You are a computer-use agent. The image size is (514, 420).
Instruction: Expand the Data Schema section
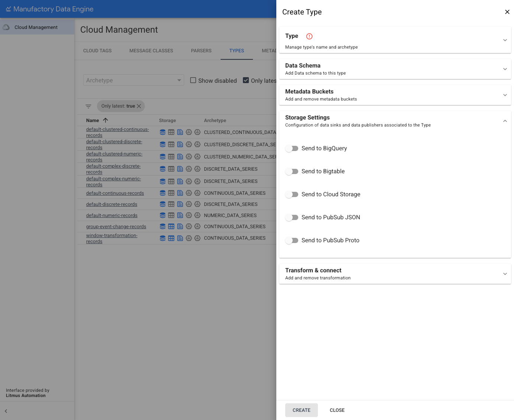coord(395,69)
